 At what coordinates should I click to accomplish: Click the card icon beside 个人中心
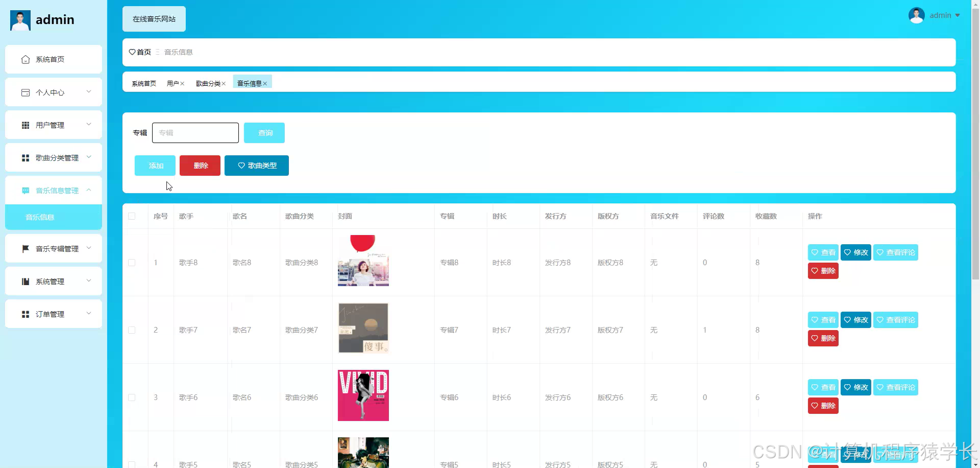26,92
